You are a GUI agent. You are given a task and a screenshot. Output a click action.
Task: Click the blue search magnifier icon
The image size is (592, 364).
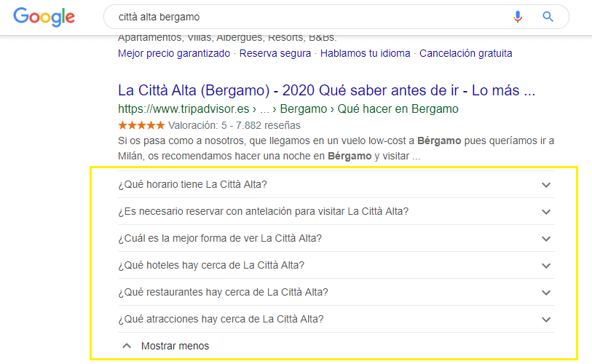coord(548,17)
